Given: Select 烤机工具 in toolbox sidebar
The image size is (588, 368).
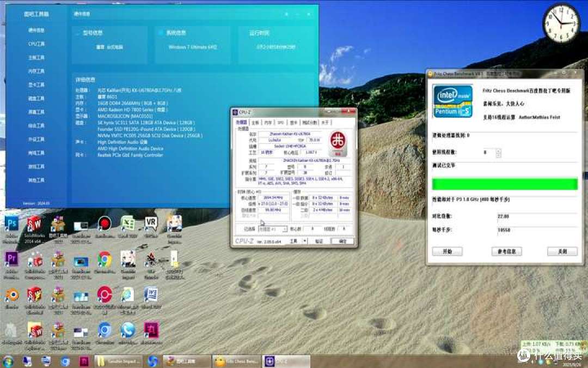Looking at the screenshot, I should [x=36, y=153].
